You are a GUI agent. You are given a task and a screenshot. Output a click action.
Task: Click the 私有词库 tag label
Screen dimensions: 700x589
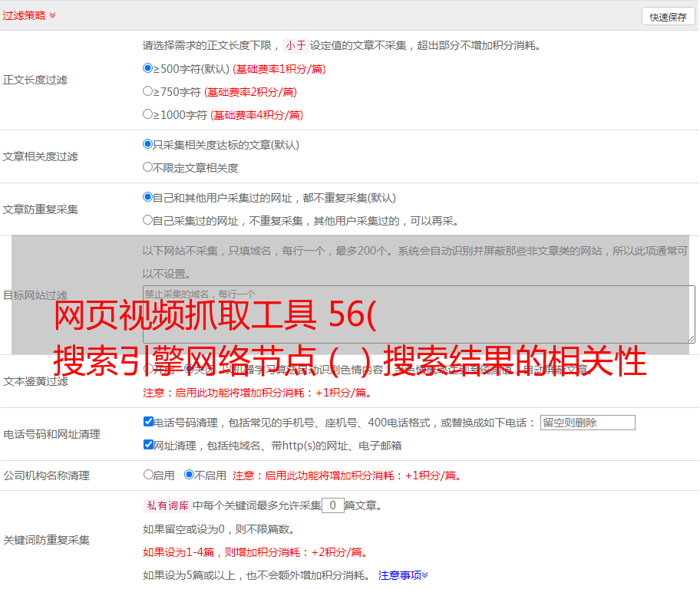pyautogui.click(x=166, y=505)
